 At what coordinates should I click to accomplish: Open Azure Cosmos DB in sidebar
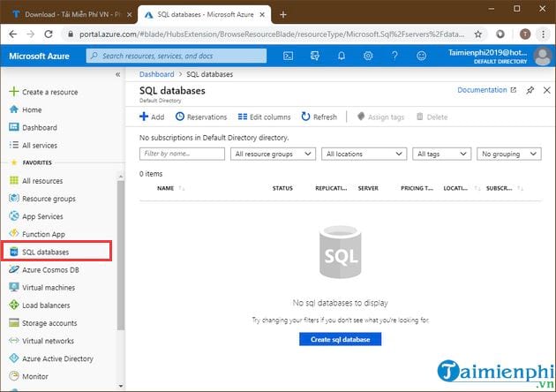pos(44,269)
